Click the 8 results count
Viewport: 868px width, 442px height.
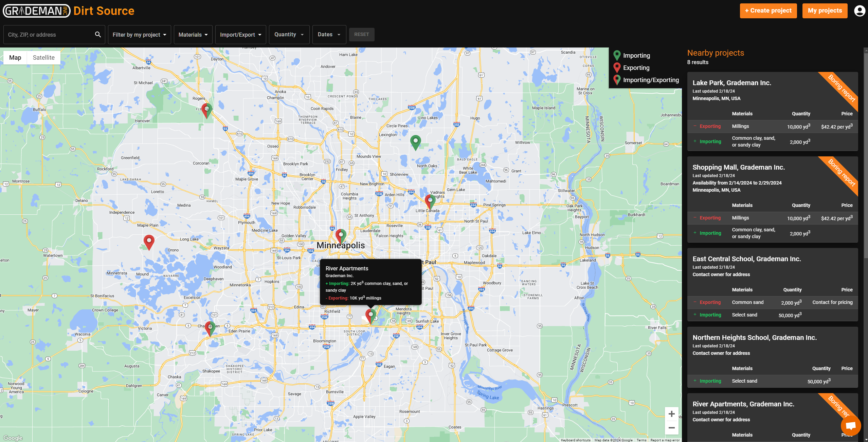(x=698, y=62)
